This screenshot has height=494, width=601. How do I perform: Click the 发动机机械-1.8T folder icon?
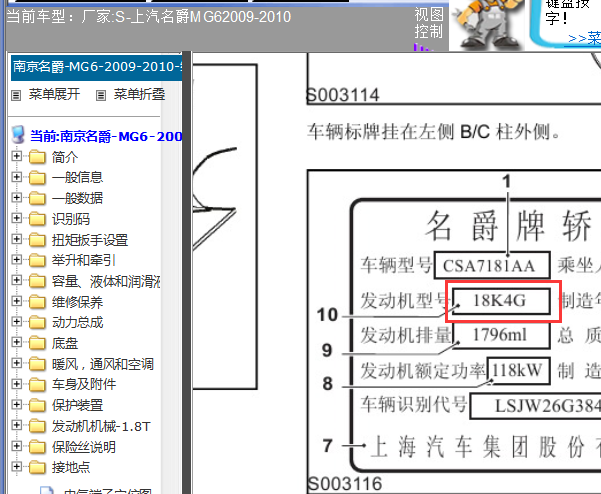tap(37, 425)
